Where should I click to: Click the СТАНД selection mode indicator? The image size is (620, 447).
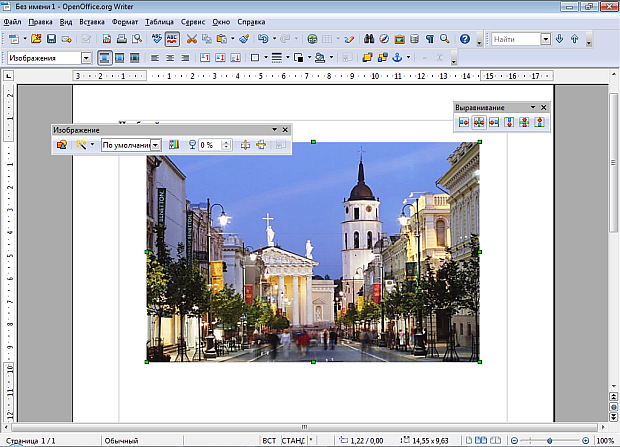293,440
